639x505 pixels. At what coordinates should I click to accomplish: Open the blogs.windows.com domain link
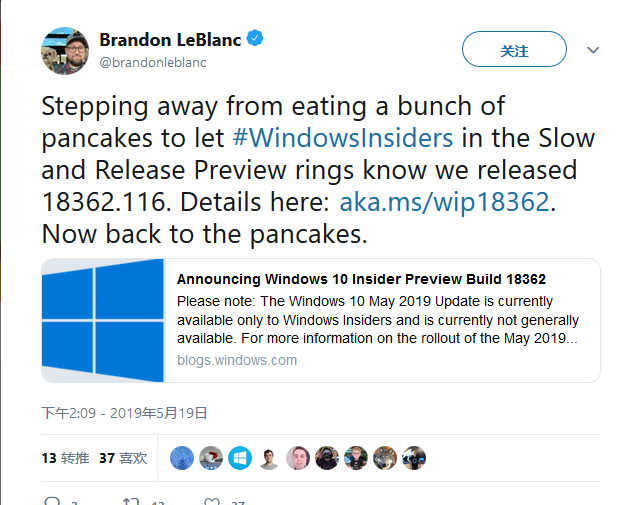point(237,360)
